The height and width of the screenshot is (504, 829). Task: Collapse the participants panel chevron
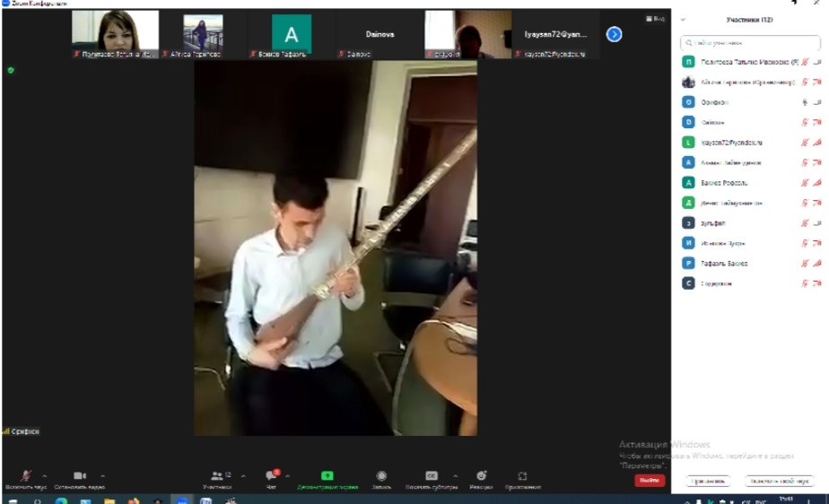tap(683, 20)
